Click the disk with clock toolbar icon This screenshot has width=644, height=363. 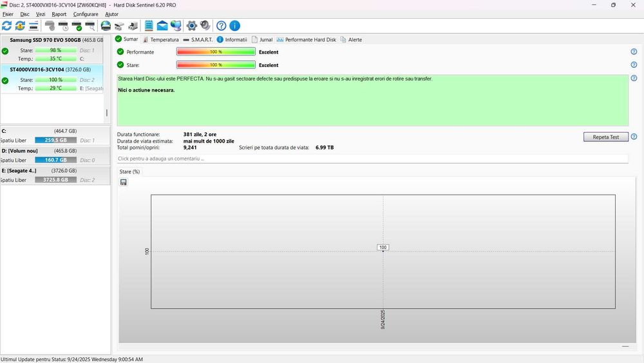pos(63,26)
